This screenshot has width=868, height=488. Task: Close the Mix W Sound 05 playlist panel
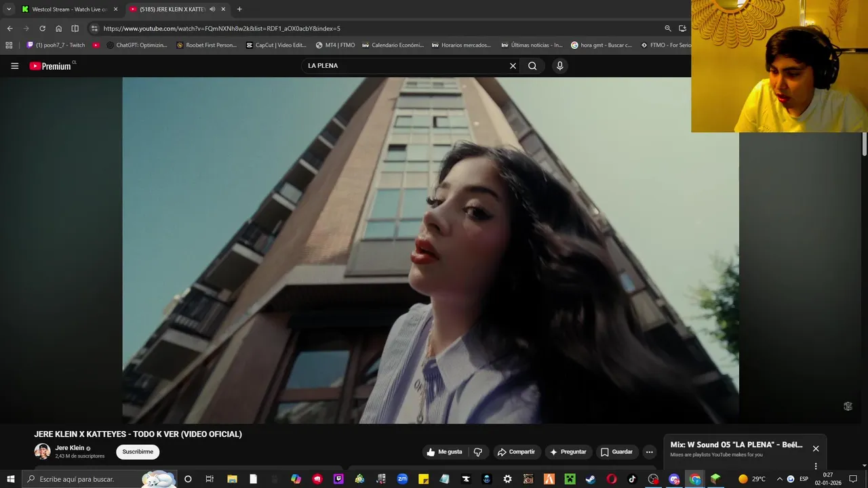pyautogui.click(x=816, y=449)
